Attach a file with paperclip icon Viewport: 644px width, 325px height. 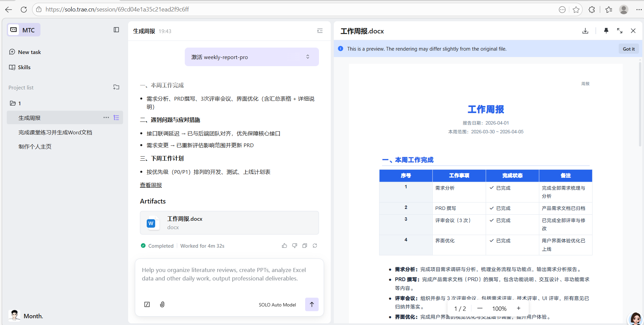(162, 304)
